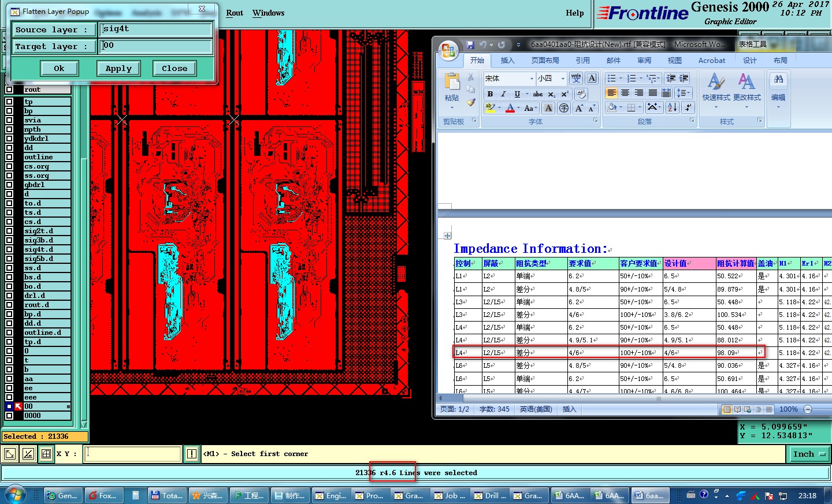
Task: Toggle checkbox for gbdrl layer
Action: point(9,185)
